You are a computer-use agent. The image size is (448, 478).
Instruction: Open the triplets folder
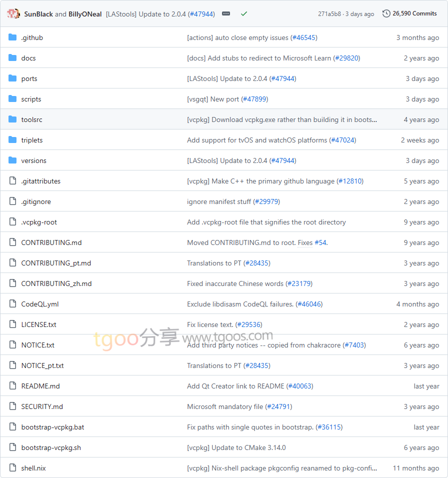coord(31,140)
